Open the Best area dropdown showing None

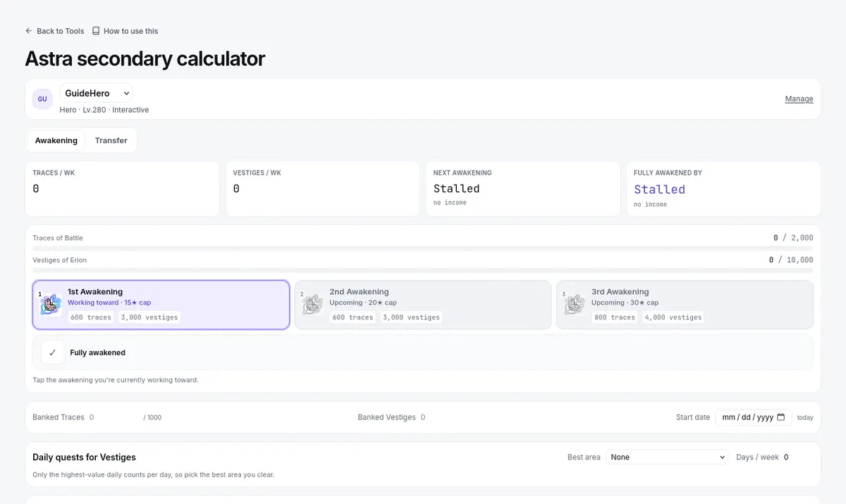point(667,457)
